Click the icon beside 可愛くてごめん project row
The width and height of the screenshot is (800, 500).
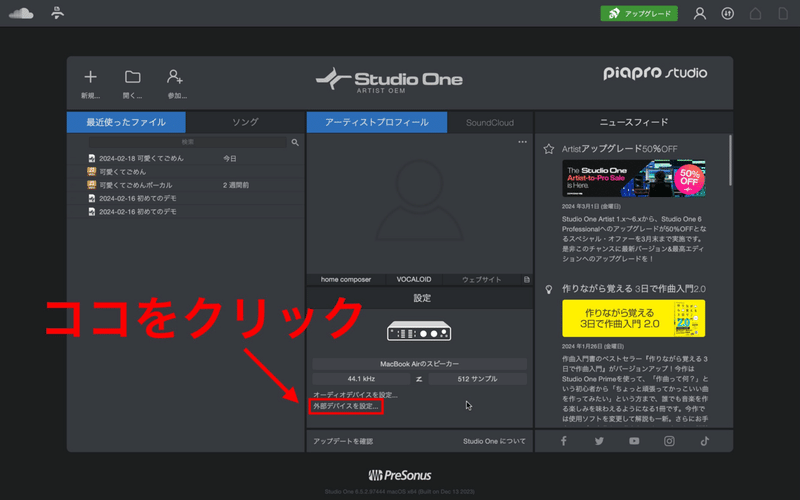point(92,171)
